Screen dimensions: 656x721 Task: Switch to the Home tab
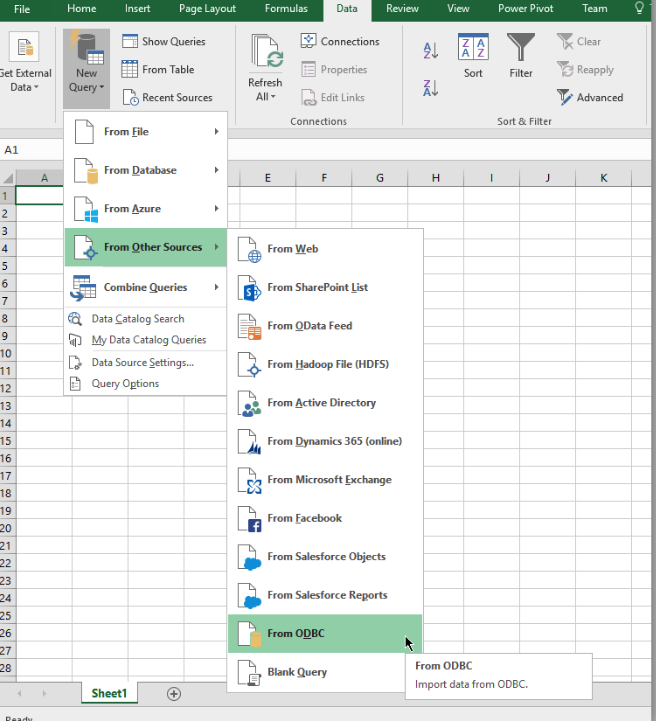82,9
